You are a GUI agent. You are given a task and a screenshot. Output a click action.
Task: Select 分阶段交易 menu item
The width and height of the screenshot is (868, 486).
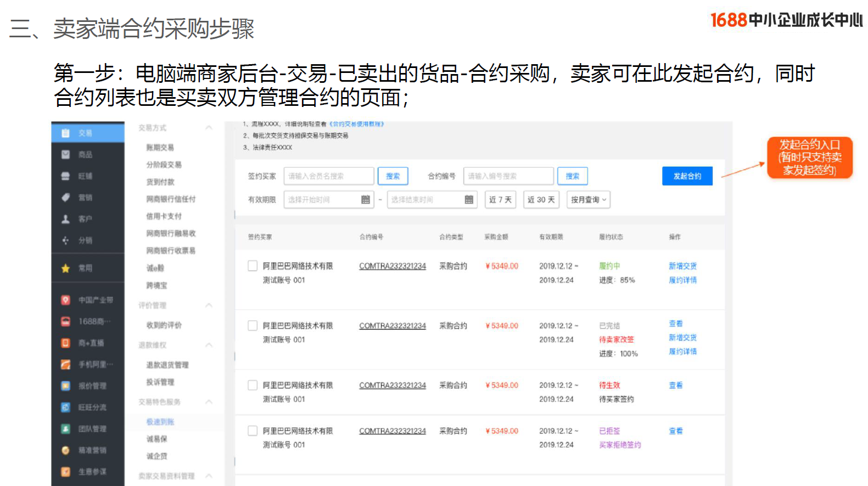(164, 165)
